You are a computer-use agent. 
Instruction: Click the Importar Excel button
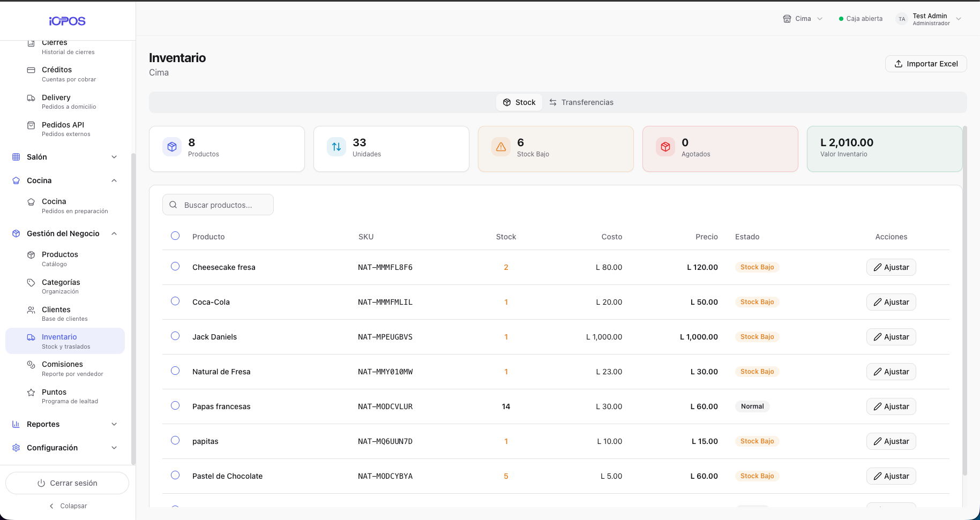point(926,64)
